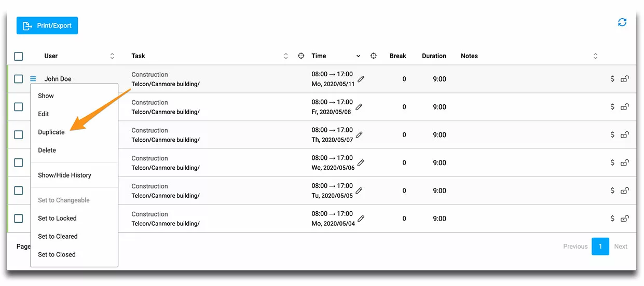Click location crosshair icon left of Time header
Image resolution: width=644 pixels, height=286 pixels.
[x=301, y=56]
